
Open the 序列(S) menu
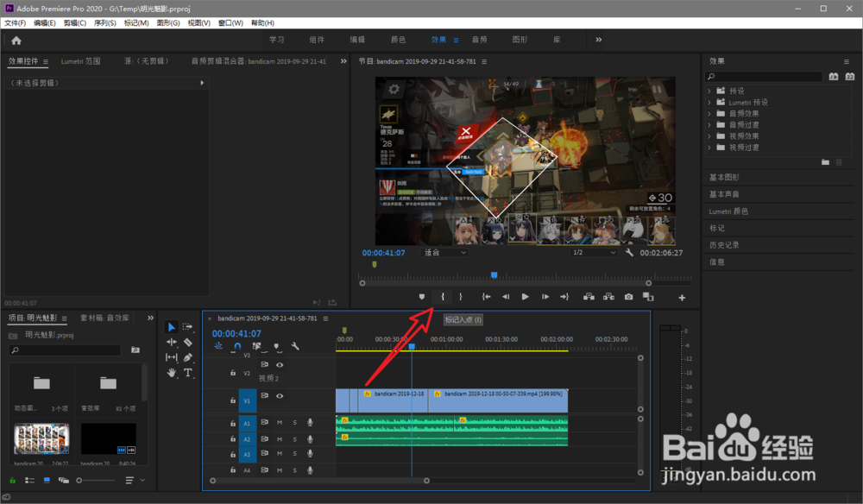(x=104, y=22)
